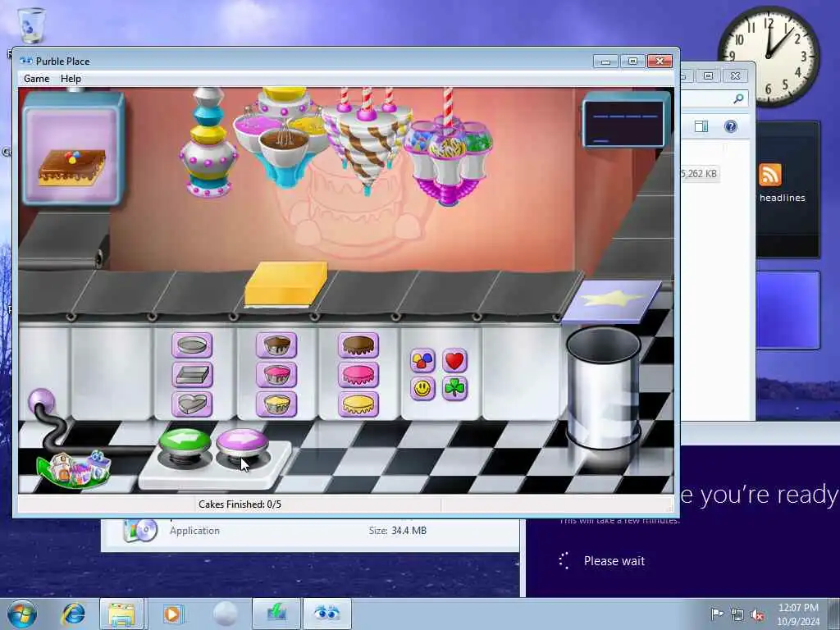Click the network tray icon
The height and width of the screenshot is (630, 840).
coord(737,614)
